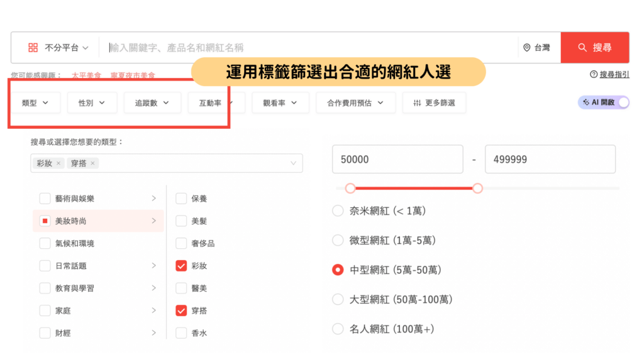Remove the 穿搭 tag with its x
Image resolution: width=644 pixels, height=362 pixels.
click(92, 163)
